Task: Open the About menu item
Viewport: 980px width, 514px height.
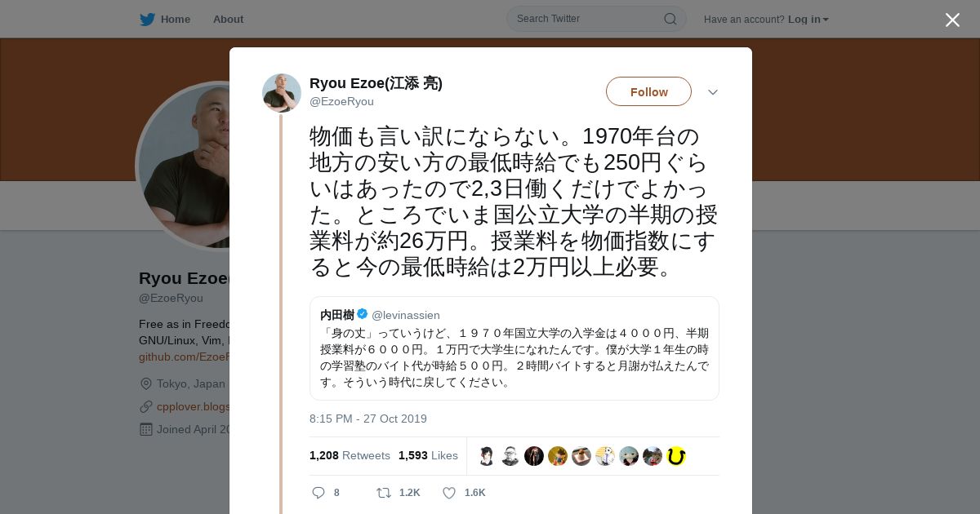Action: pos(228,19)
